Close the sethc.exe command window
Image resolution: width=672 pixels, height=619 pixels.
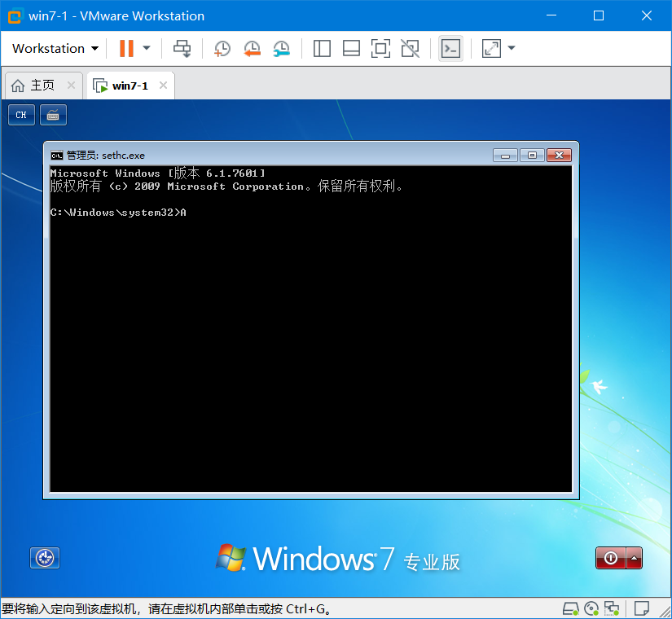tap(560, 156)
